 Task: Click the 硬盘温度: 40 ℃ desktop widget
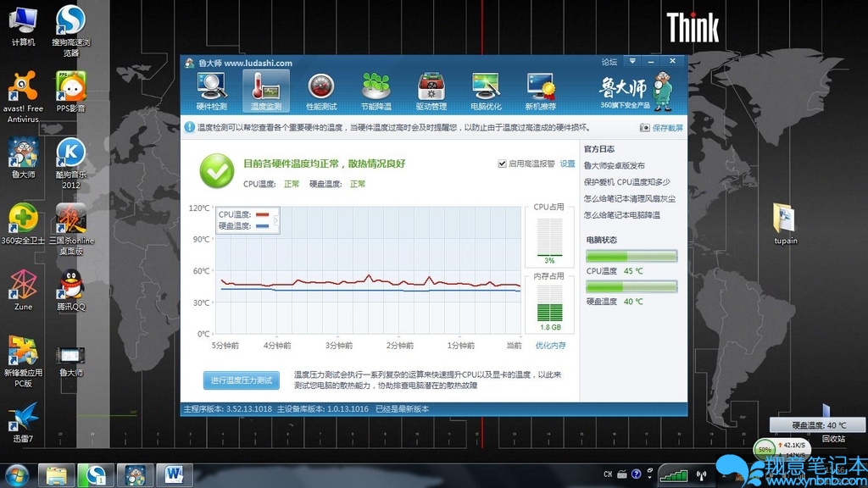[x=818, y=425]
